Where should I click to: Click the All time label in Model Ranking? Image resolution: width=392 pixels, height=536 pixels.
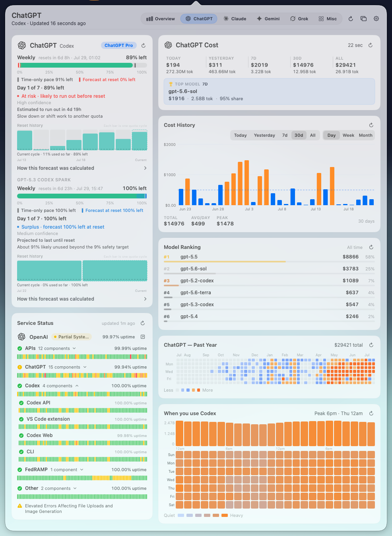(x=355, y=247)
